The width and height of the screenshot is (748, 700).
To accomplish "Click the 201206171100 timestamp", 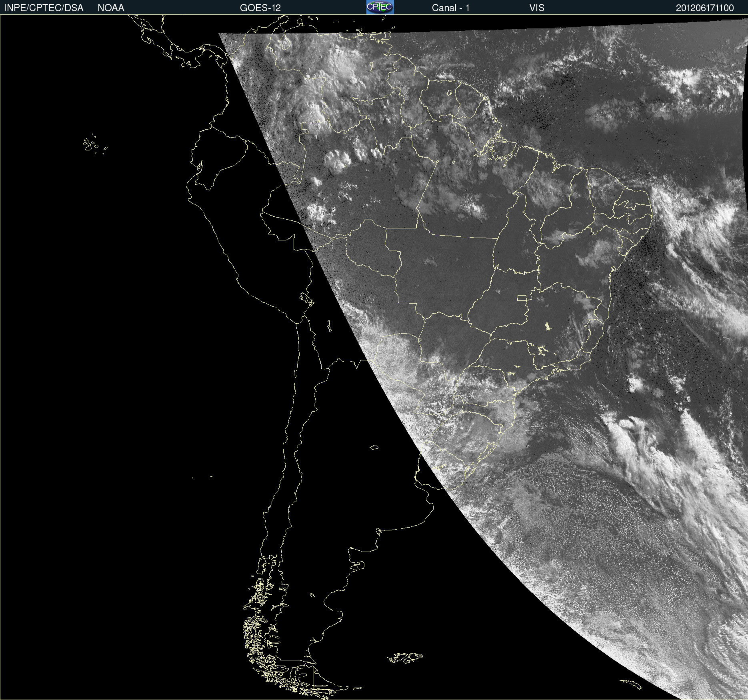I will coord(705,8).
